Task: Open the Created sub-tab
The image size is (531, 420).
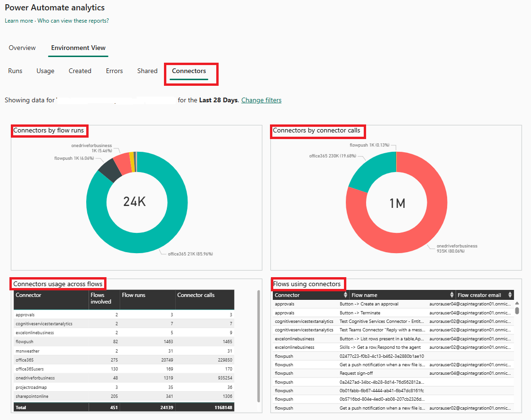Action: 80,71
